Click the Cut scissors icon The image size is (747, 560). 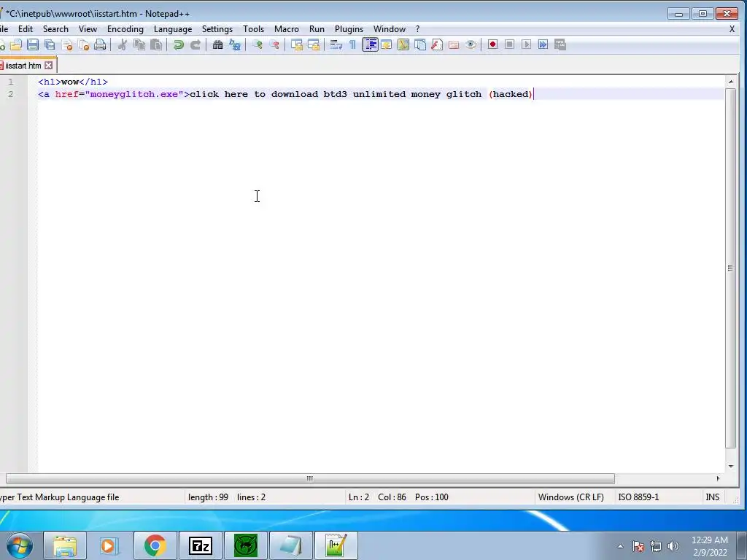123,44
